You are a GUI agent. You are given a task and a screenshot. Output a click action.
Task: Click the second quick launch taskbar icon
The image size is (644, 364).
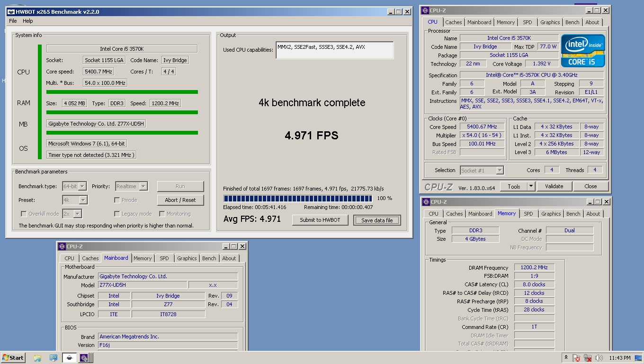tap(53, 358)
